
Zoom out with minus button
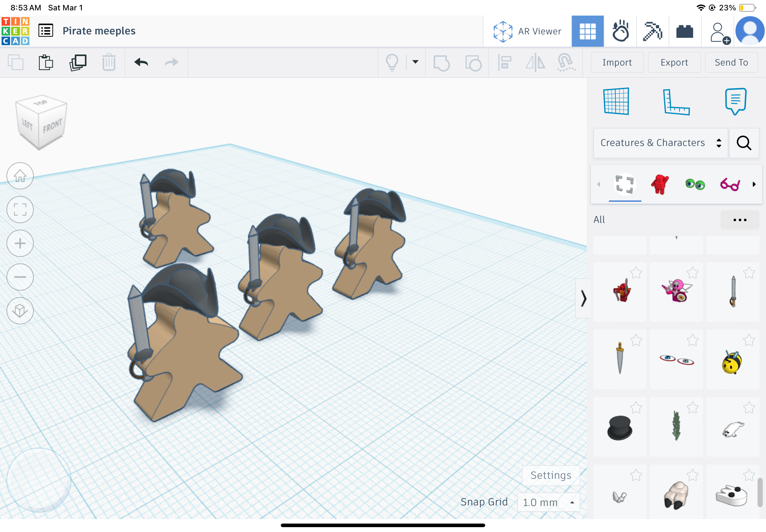point(20,277)
